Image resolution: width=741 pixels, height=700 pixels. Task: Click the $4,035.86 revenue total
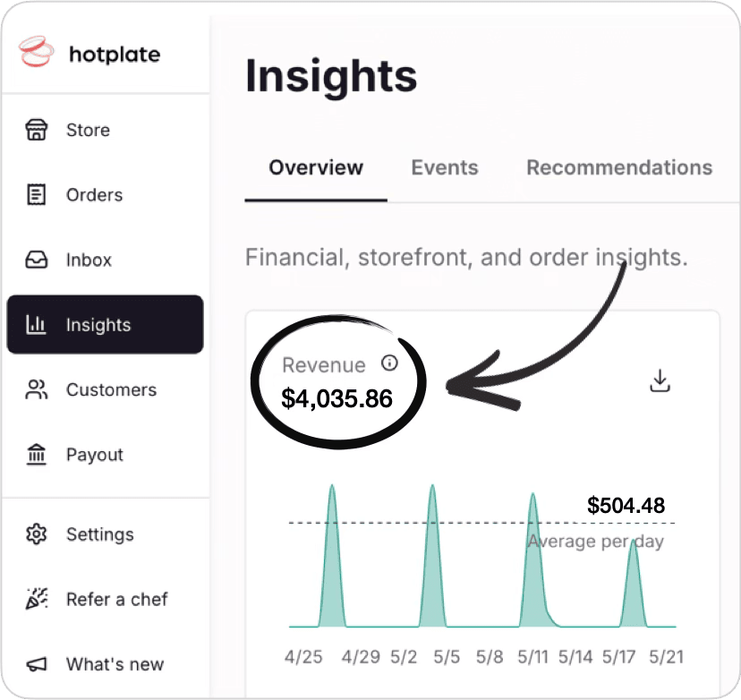coord(336,398)
